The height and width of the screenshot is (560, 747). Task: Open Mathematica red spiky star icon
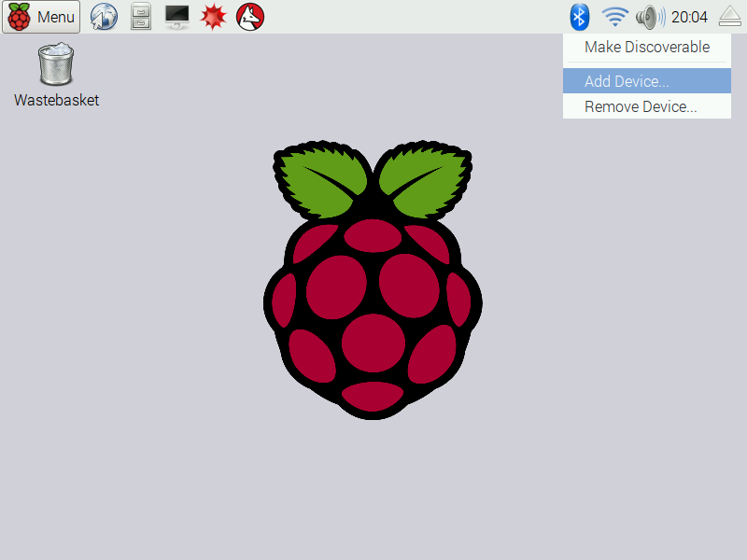click(x=213, y=17)
